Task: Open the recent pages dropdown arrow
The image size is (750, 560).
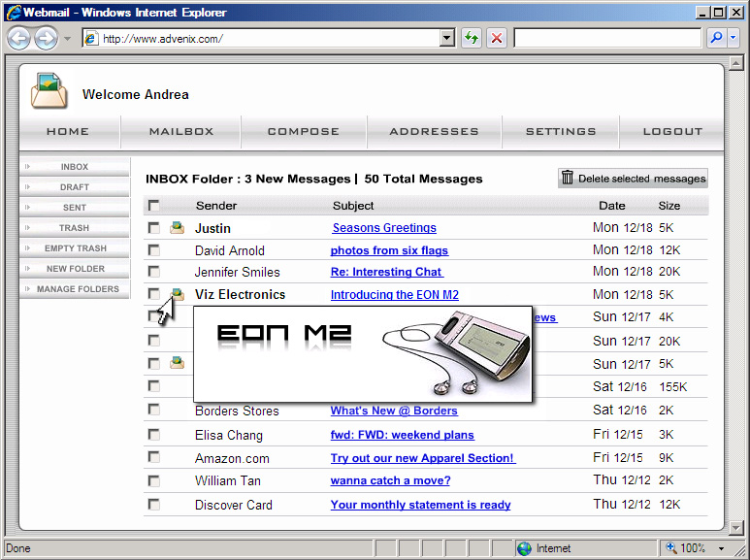Action: coord(68,39)
